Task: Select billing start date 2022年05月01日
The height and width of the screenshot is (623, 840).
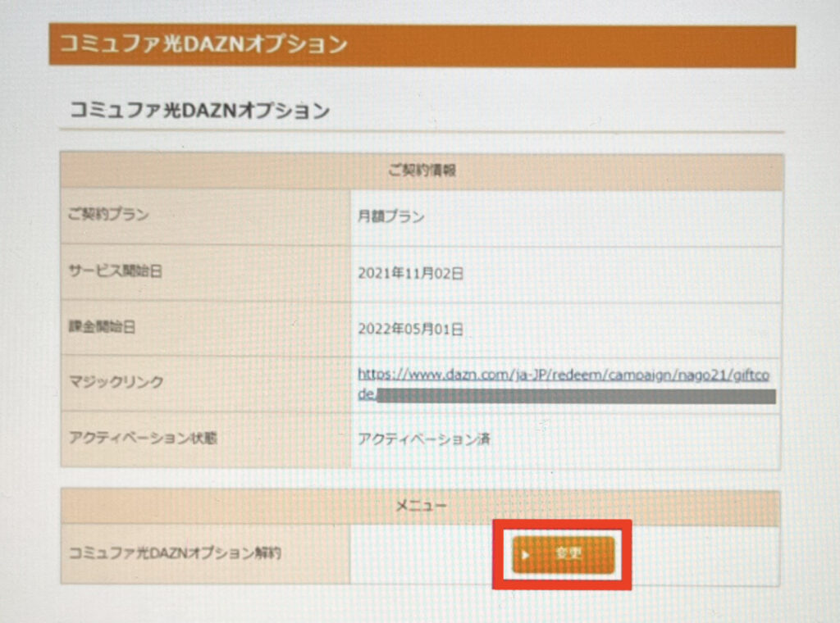Action: [410, 329]
